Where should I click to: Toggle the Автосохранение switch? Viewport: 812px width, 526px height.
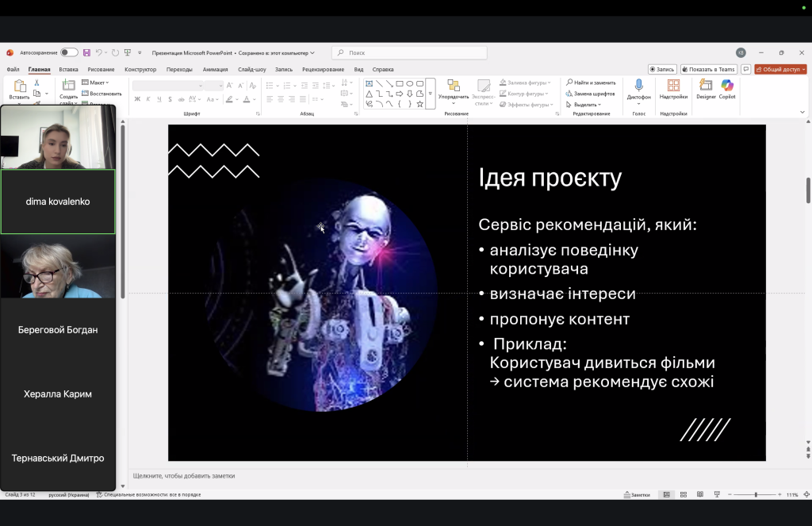tap(69, 52)
